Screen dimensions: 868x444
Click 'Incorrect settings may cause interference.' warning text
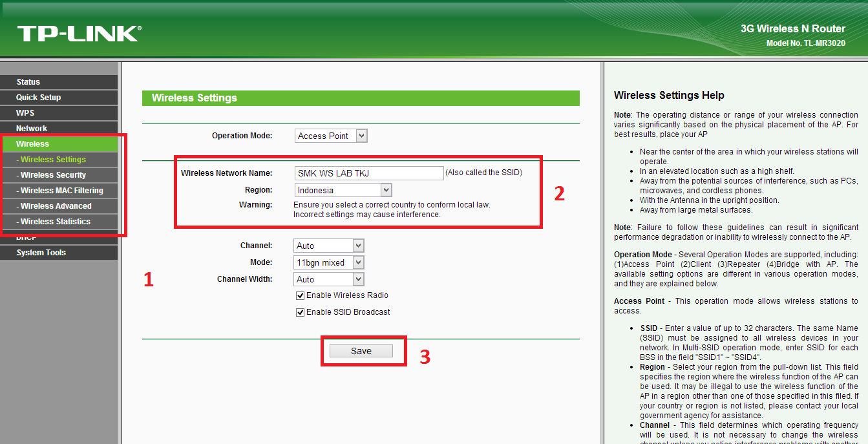367,215
